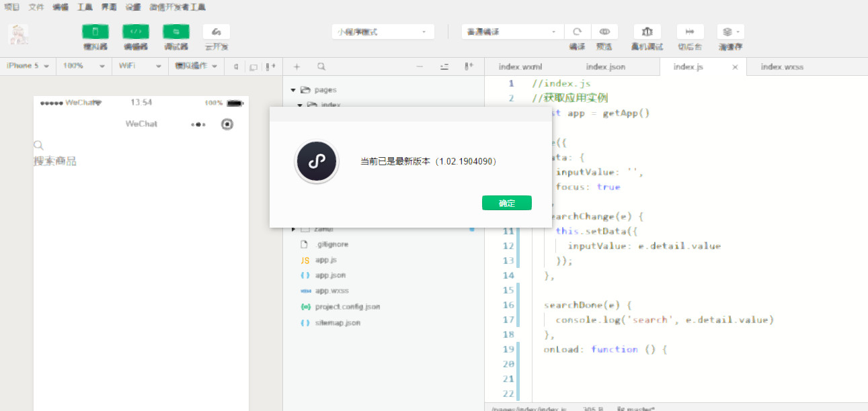The width and height of the screenshot is (868, 411).
Task: Toggle the 编辑器 (editor) panel button
Action: coord(136,32)
